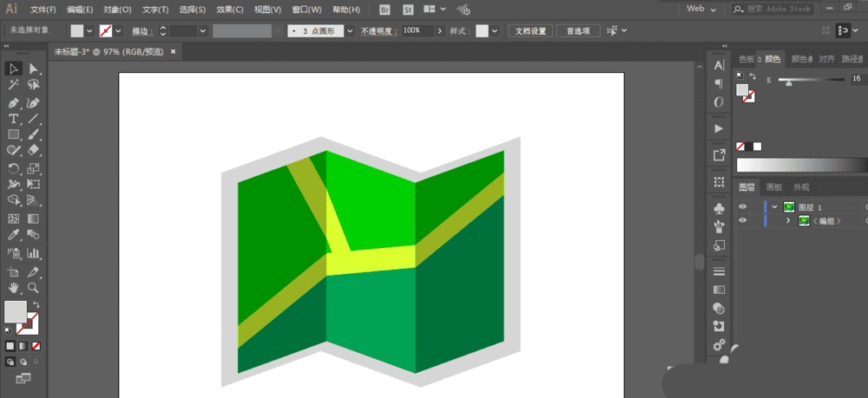The height and width of the screenshot is (398, 868).
Task: Click the 不透明度 100% input field
Action: click(x=417, y=30)
